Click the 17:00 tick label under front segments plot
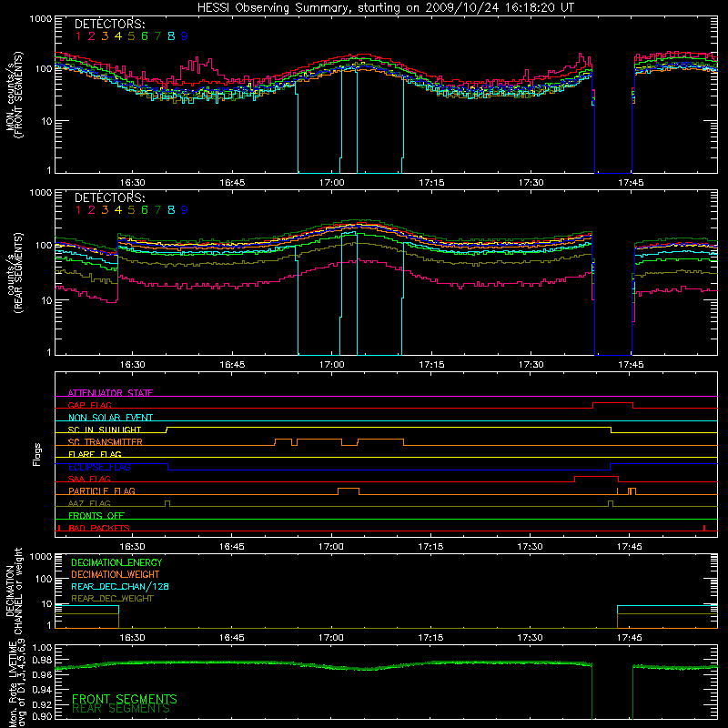Screen dimensions: 728x728 click(331, 183)
